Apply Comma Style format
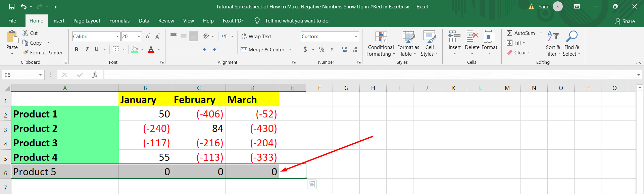 pyautogui.click(x=332, y=49)
